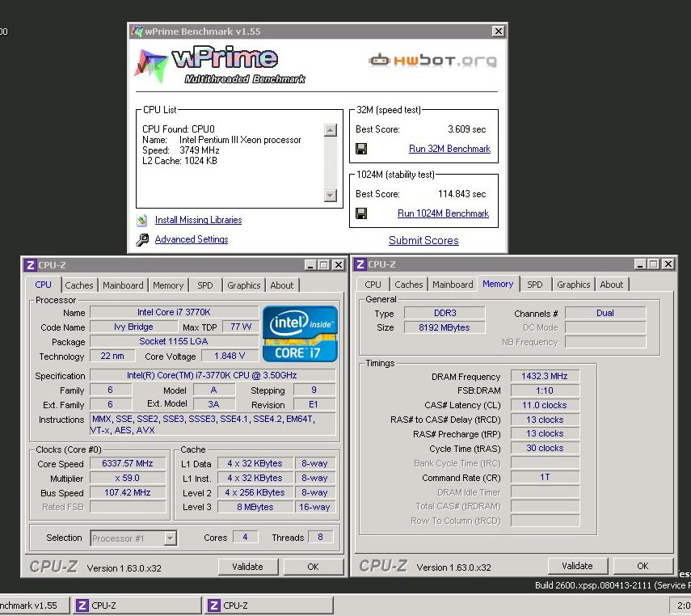Click right CPU-Z window title icon
This screenshot has width=691, height=616.
[x=360, y=264]
